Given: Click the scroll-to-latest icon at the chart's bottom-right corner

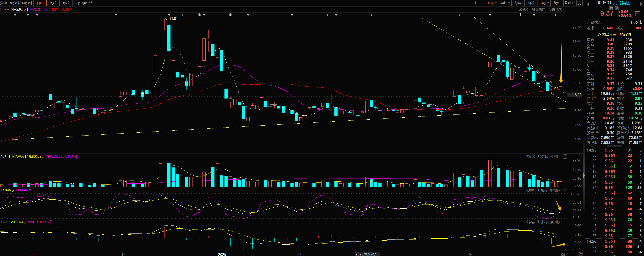Looking at the screenshot, I should coord(581,254).
